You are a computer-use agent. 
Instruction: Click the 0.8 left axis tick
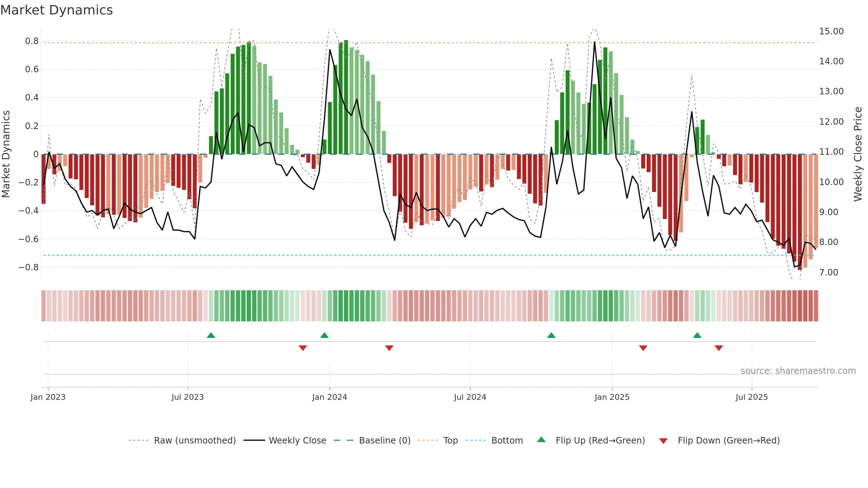32,41
